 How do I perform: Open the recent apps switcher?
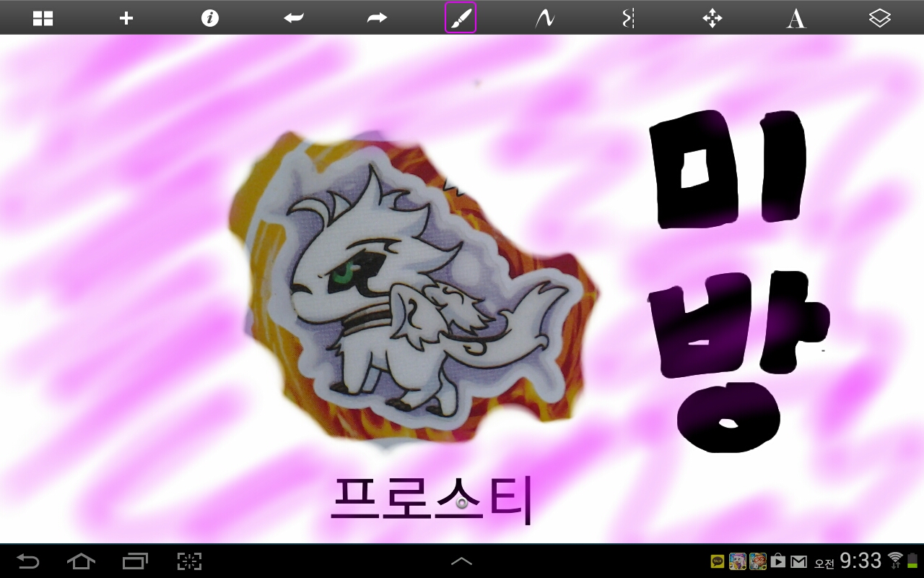pyautogui.click(x=135, y=561)
